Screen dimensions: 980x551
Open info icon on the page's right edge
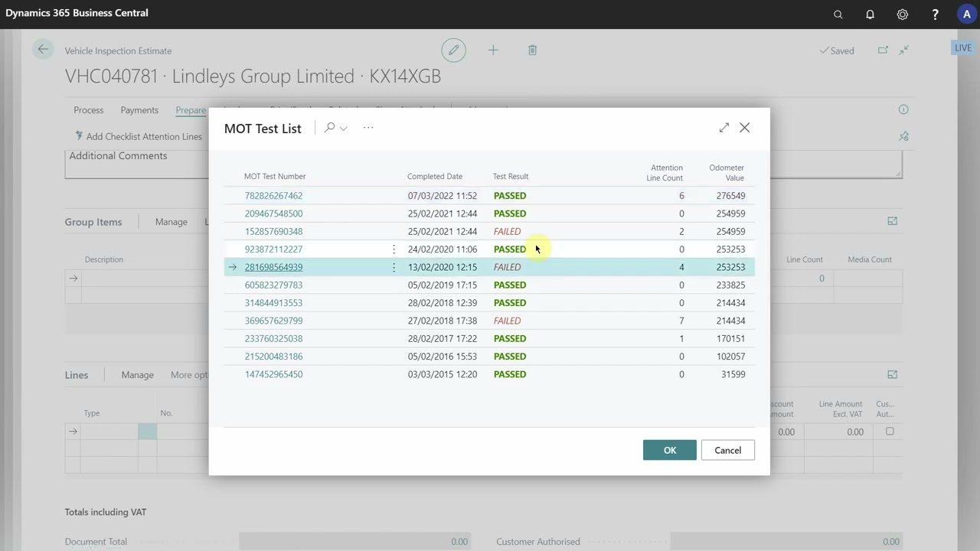pos(903,109)
